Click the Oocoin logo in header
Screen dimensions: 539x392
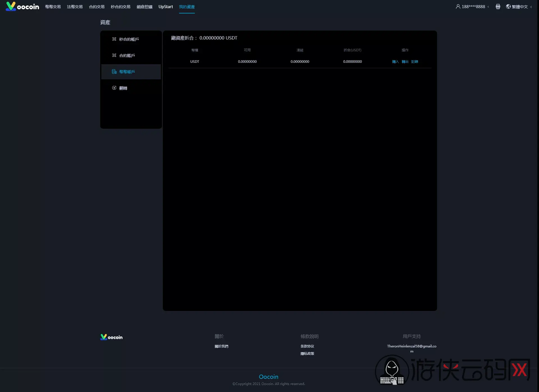[x=22, y=6]
